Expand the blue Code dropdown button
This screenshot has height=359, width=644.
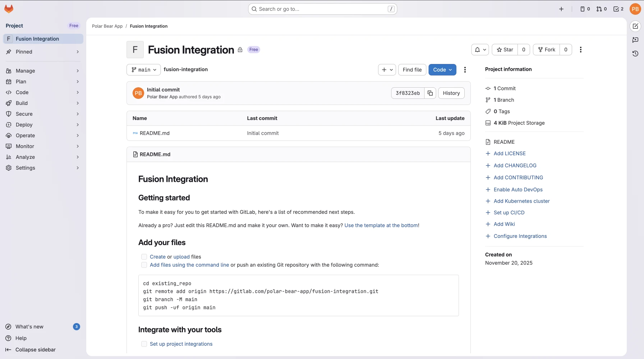(x=442, y=70)
